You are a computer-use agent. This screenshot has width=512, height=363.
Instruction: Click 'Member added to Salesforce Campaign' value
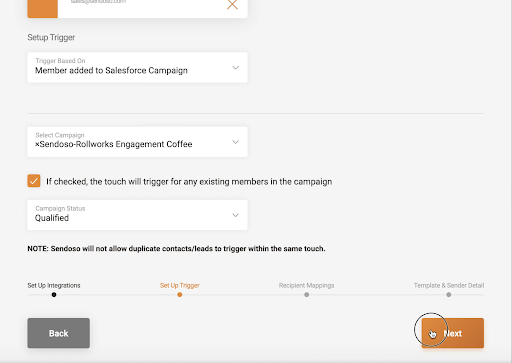tap(111, 71)
